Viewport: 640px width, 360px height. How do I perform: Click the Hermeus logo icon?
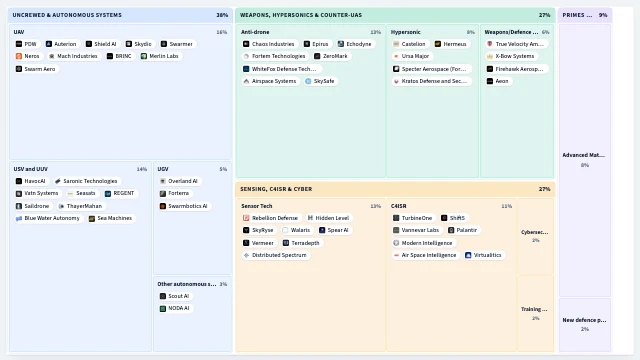(438, 44)
